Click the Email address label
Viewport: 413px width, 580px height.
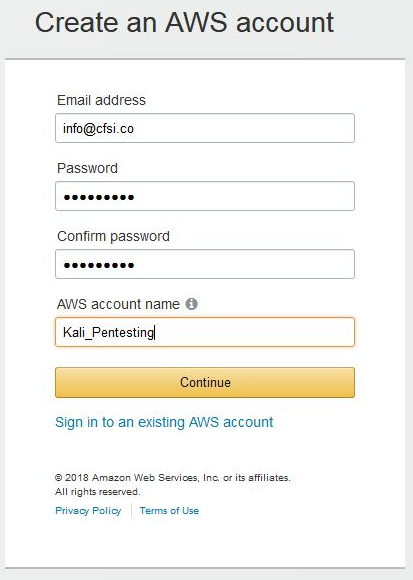coord(101,100)
